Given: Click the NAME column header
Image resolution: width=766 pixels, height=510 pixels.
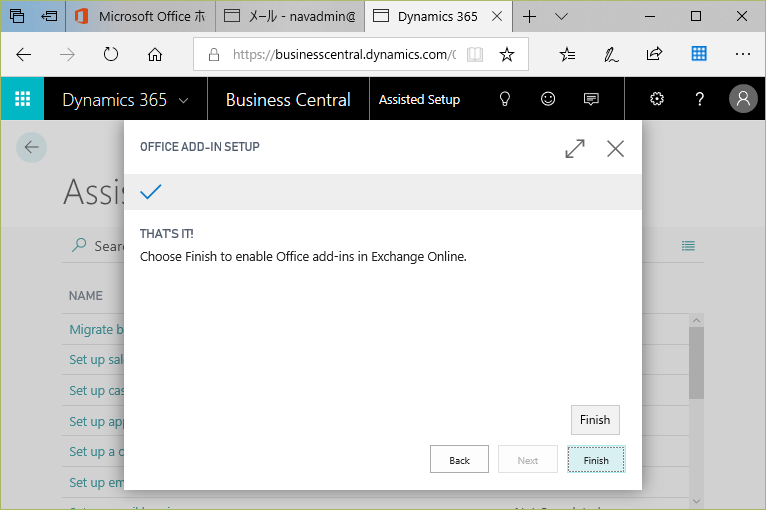Looking at the screenshot, I should point(85,296).
